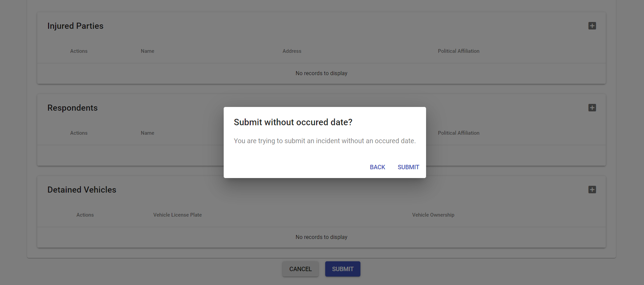Click the Actions header under Detained Vehicles
The height and width of the screenshot is (285, 644).
[x=85, y=215]
